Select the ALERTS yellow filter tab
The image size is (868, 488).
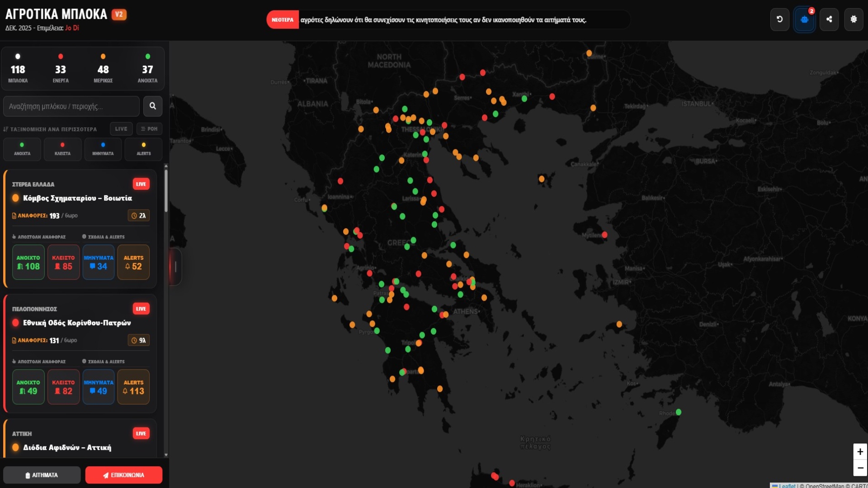tap(144, 149)
